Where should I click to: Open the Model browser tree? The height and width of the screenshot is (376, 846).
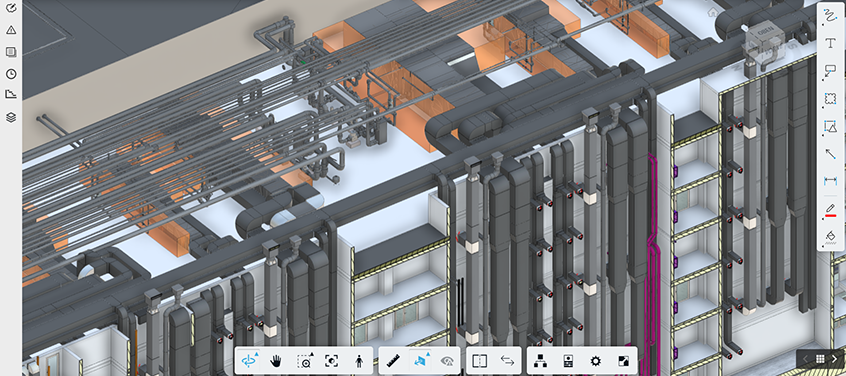pos(540,361)
